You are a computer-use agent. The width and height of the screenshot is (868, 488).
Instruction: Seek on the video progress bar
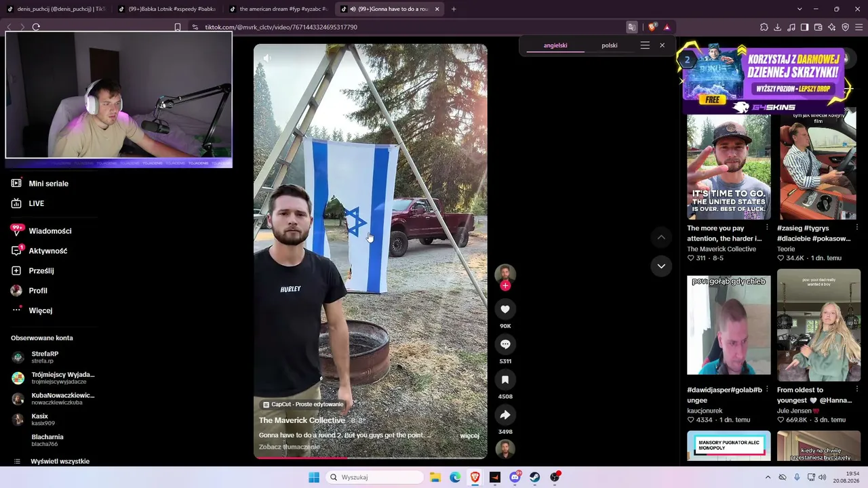[x=370, y=457]
